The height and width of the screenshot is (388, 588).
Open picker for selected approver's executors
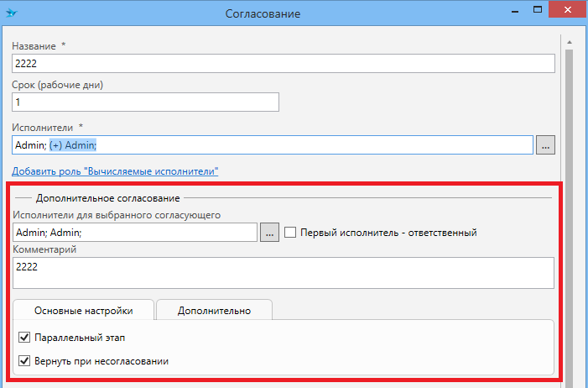(269, 233)
